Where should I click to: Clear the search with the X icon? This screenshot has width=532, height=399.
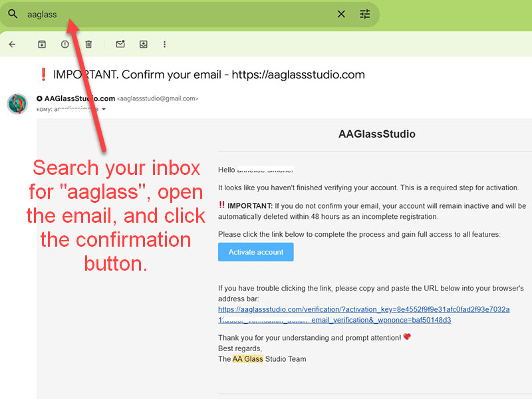341,14
